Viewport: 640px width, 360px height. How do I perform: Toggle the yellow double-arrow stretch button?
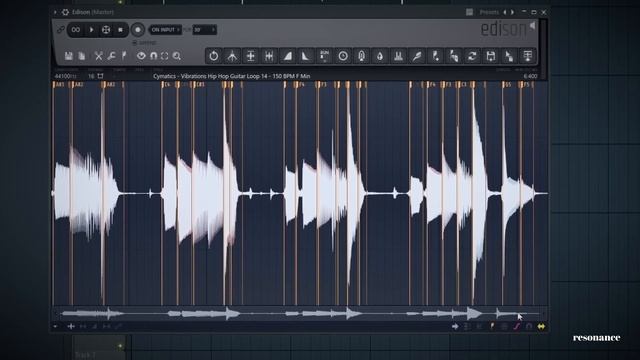pyautogui.click(x=541, y=327)
